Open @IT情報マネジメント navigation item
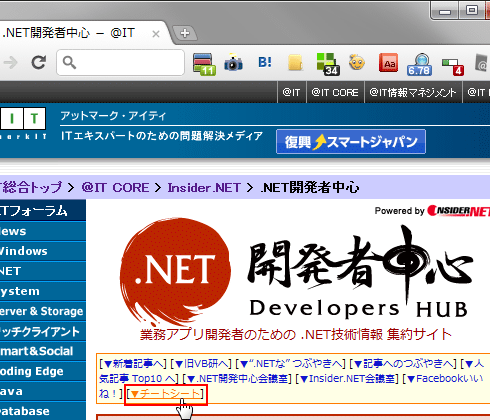 [413, 92]
